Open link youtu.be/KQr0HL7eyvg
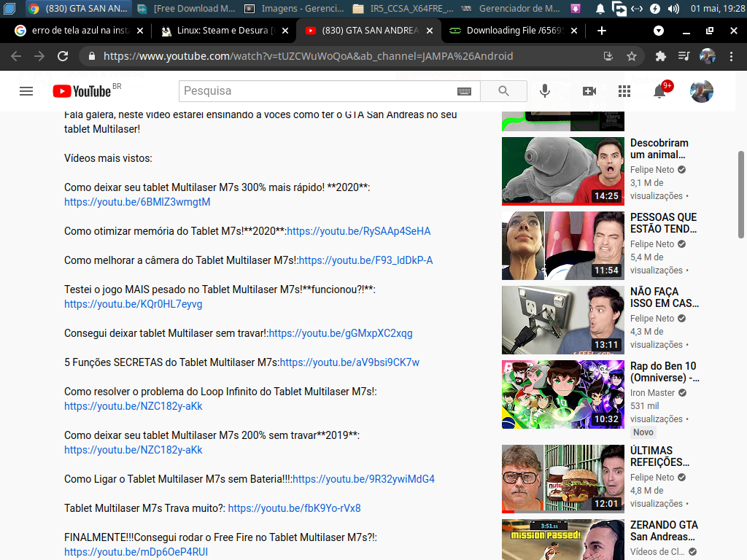The width and height of the screenshot is (747, 560). pyautogui.click(x=133, y=304)
